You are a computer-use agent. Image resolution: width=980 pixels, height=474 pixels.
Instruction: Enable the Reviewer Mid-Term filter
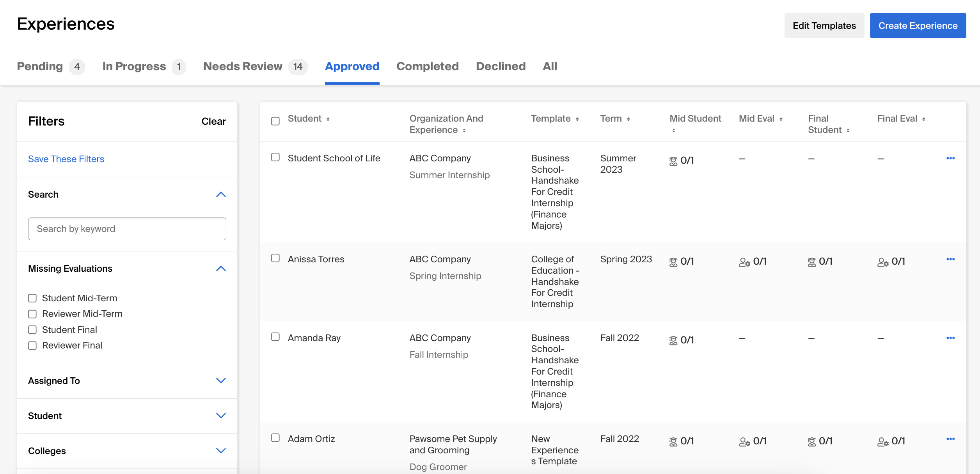pos(32,314)
